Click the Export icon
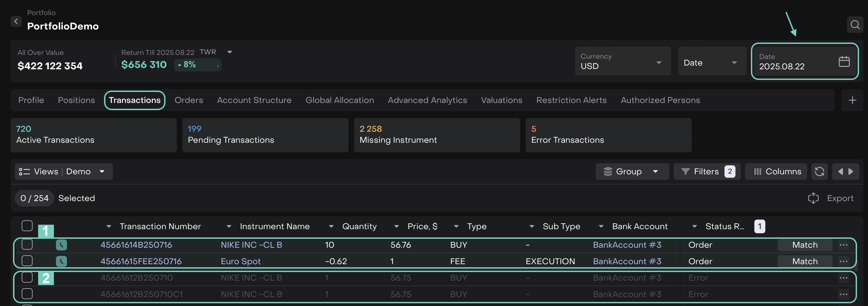Screen dimensions: 868x306 tap(813, 198)
